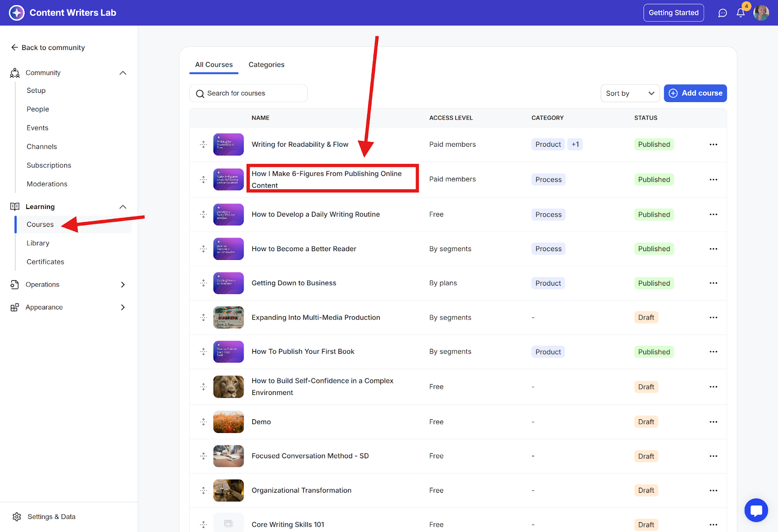Open the chat messages icon in header
Viewport: 778px width, 532px height.
tap(723, 13)
